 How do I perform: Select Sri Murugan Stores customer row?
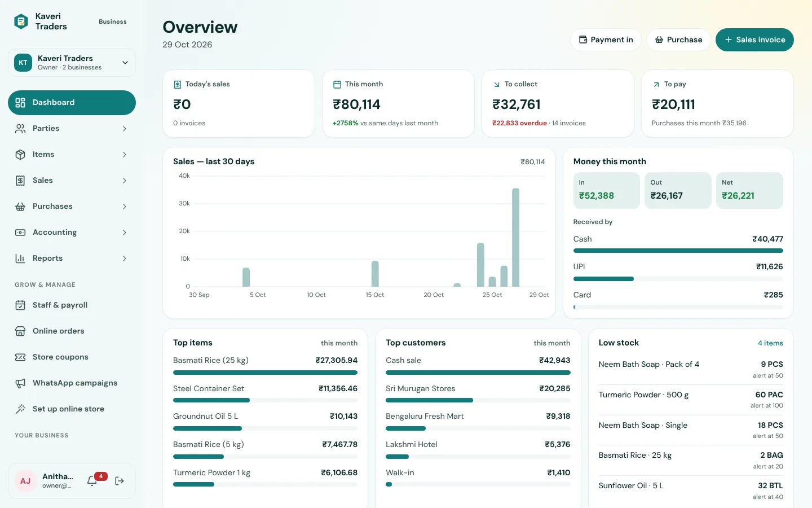478,393
